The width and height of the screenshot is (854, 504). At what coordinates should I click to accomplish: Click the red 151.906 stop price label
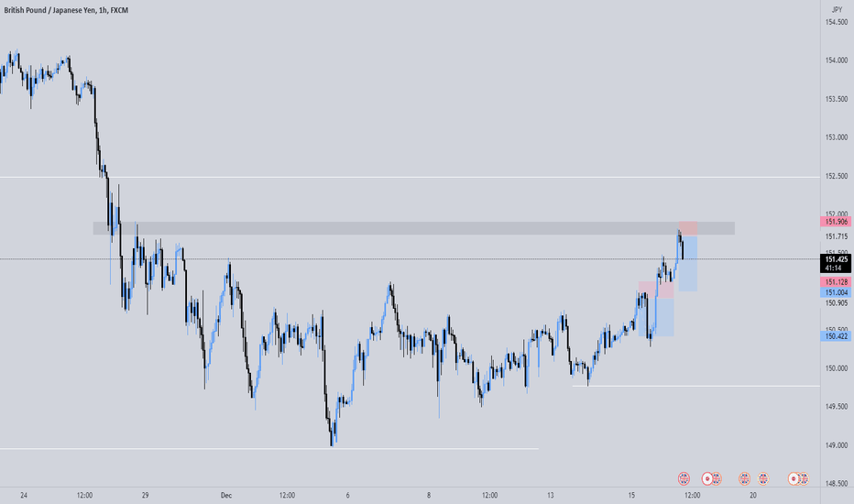click(x=836, y=222)
